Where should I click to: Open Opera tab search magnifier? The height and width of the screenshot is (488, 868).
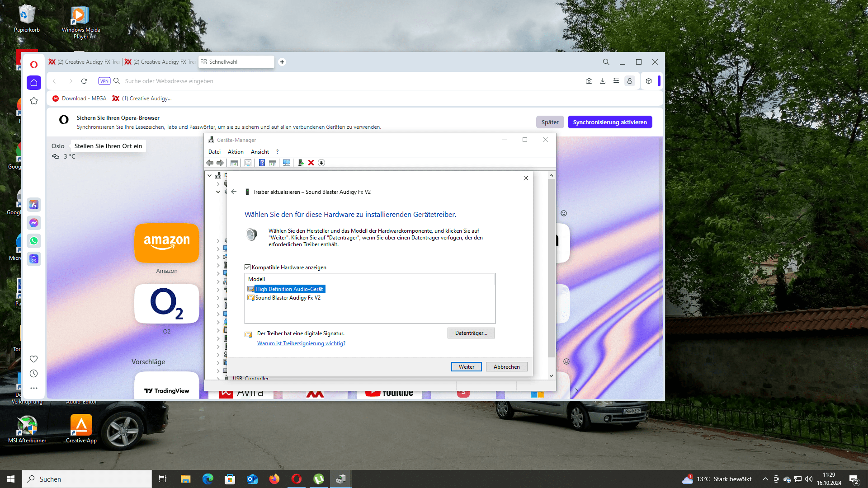click(x=606, y=62)
